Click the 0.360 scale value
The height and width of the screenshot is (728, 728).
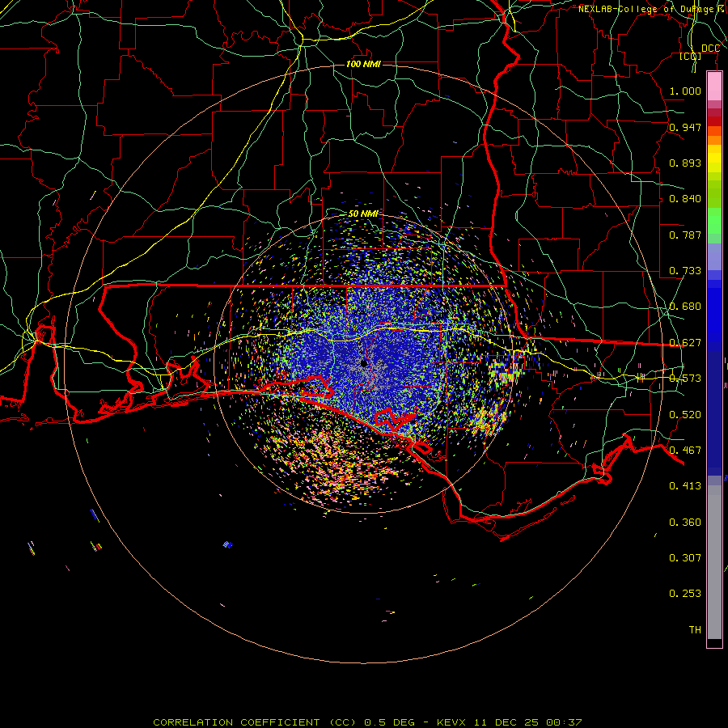(x=685, y=523)
